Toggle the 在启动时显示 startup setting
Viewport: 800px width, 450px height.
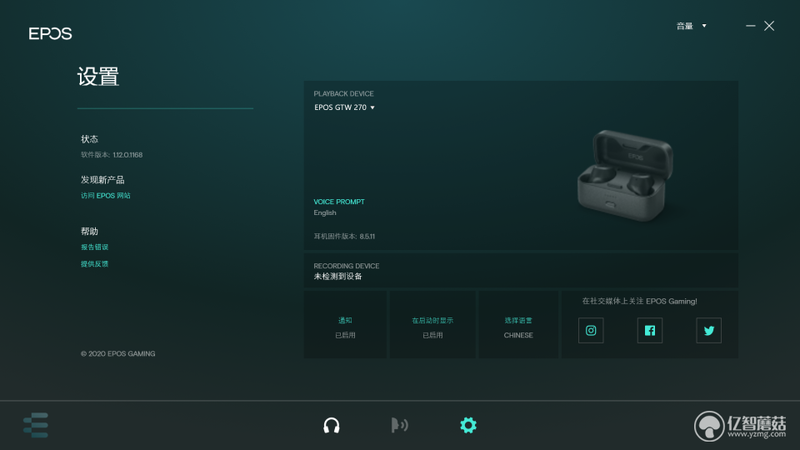(432, 324)
